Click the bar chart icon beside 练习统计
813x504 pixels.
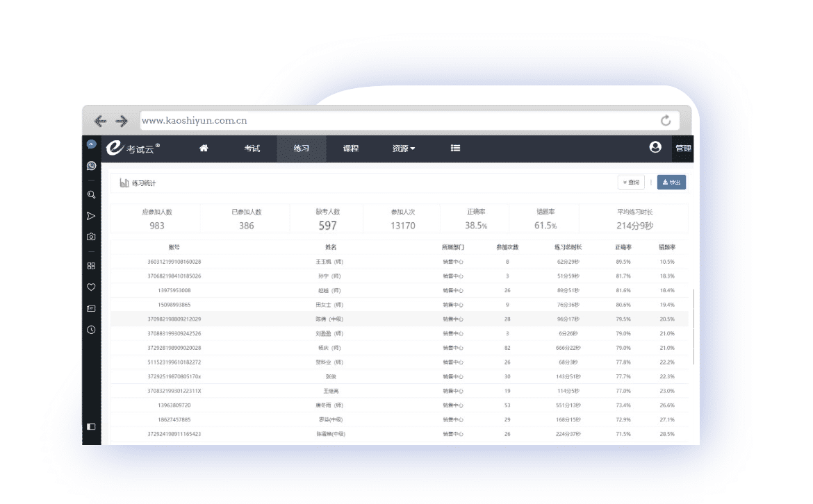point(124,183)
